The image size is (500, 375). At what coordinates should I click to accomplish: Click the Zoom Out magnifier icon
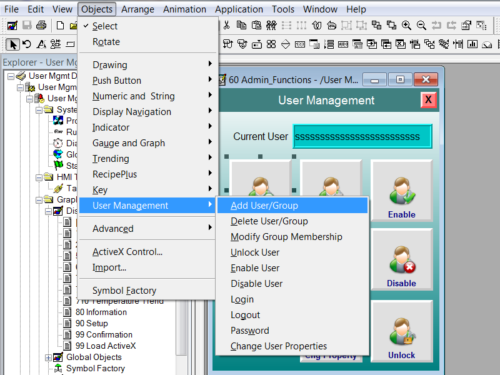click(421, 25)
